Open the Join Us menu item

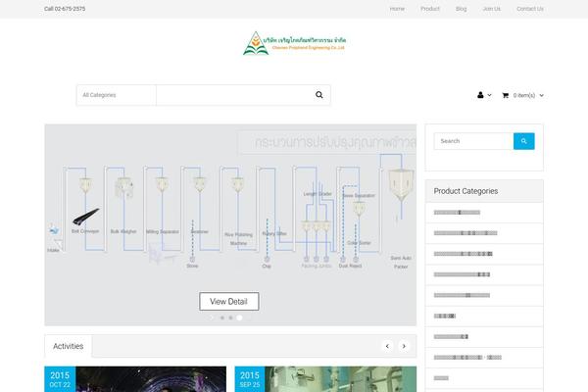point(492,9)
